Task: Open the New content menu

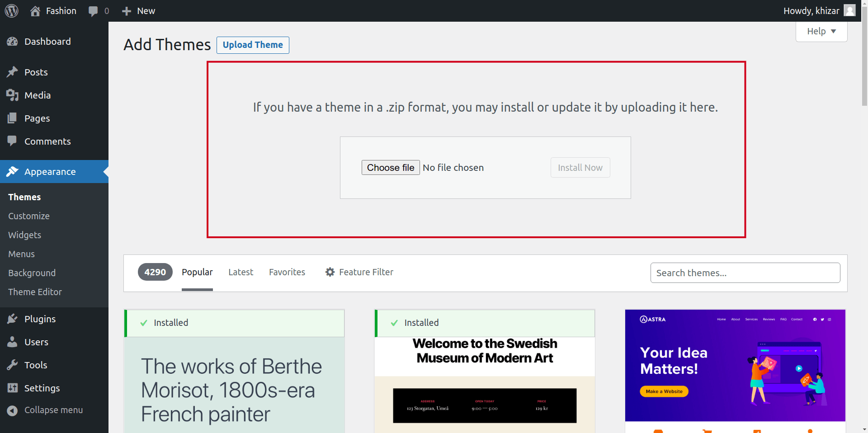Action: click(139, 11)
